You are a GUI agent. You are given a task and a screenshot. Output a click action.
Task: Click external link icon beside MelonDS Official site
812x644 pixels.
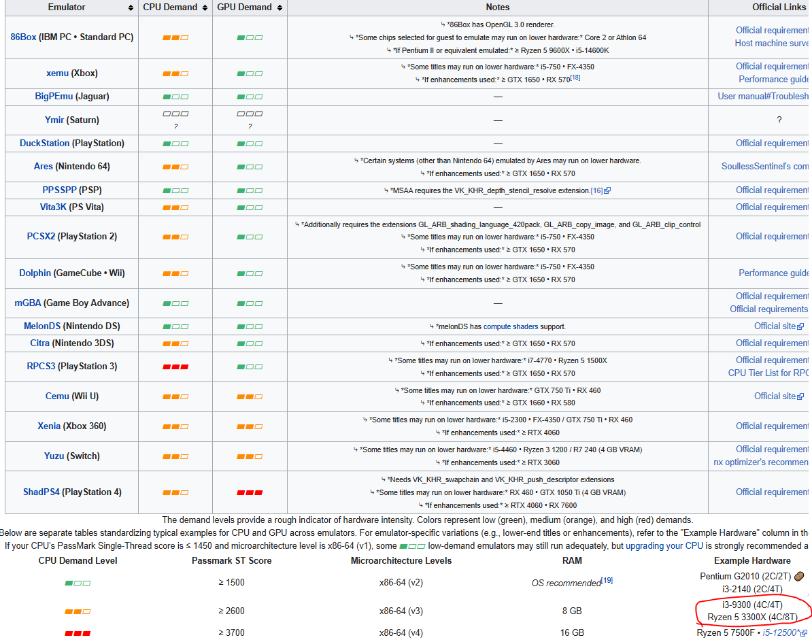[800, 326]
